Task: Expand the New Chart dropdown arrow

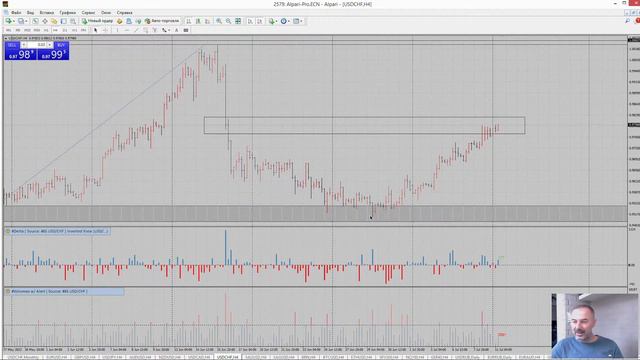Action: (13, 21)
